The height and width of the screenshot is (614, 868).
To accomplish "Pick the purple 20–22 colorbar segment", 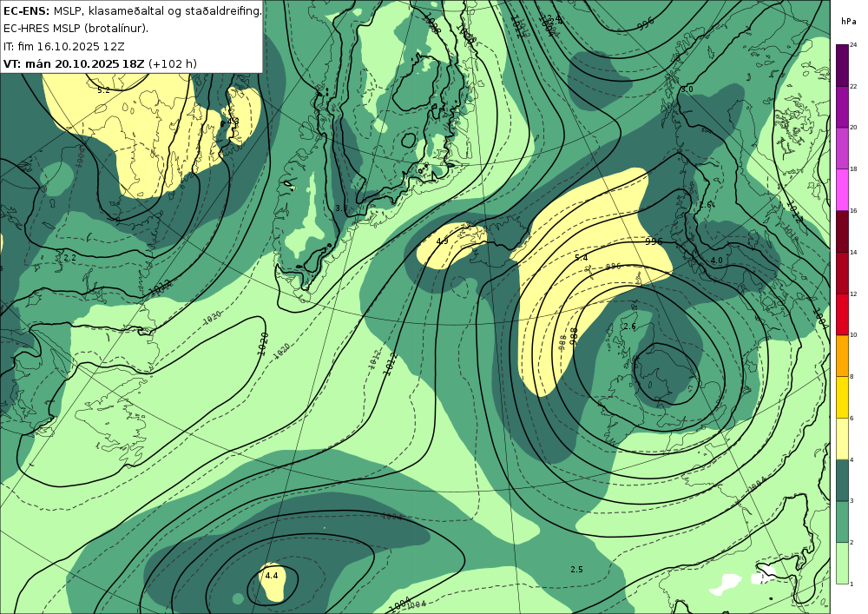I will pos(842,107).
